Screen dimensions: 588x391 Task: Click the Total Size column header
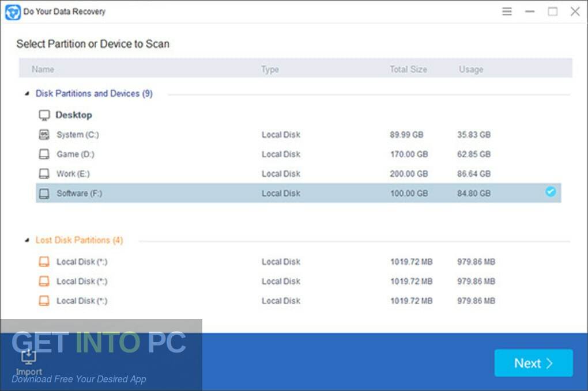click(x=408, y=69)
